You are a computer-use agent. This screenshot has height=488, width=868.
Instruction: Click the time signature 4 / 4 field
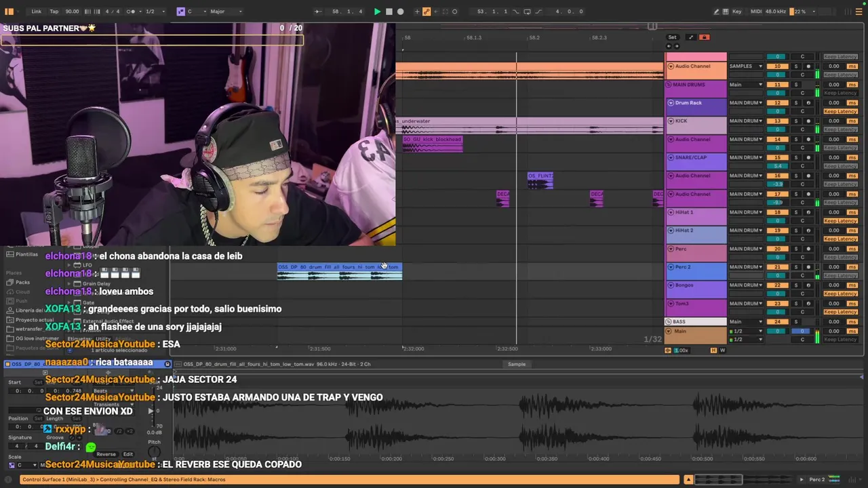pyautogui.click(x=112, y=12)
